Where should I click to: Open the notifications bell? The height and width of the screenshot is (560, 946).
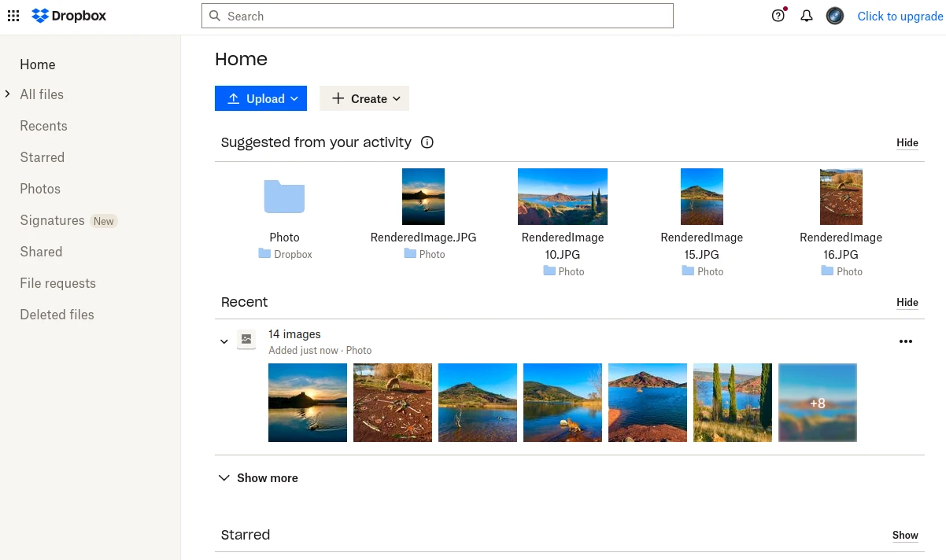point(807,16)
